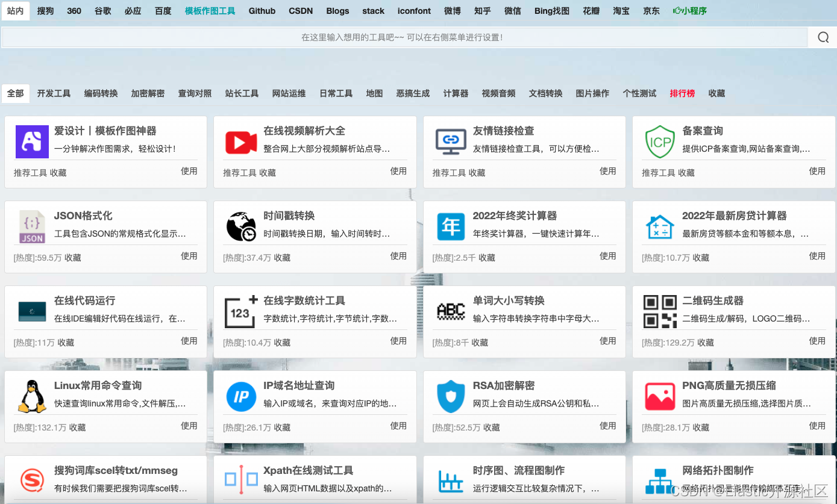Open the 时序图 chart icon
Viewport: 837px width, 504px height.
(451, 481)
